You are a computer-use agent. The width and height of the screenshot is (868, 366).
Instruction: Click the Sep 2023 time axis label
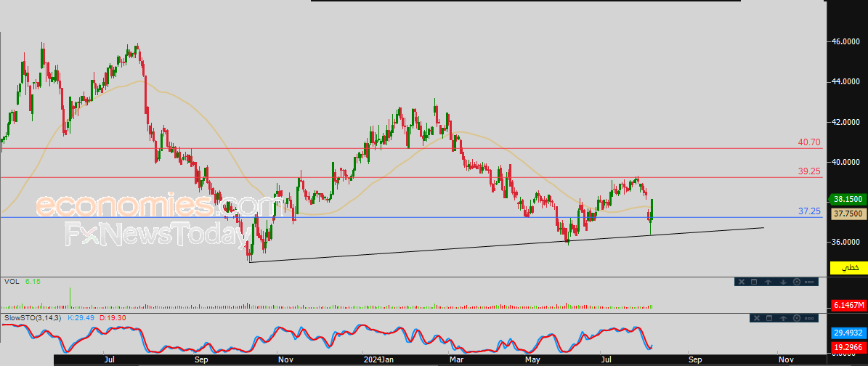pos(201,360)
